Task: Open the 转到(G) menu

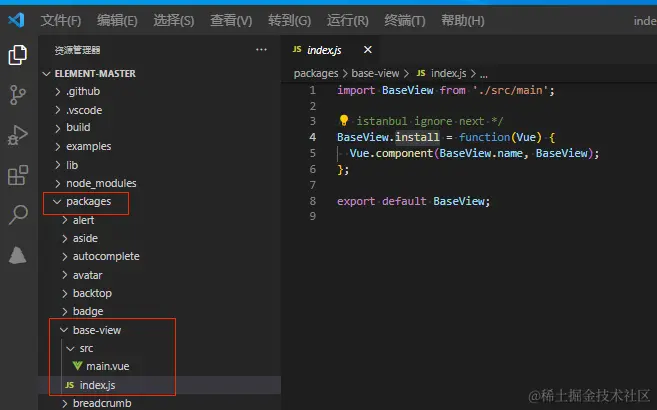Action: [290, 20]
